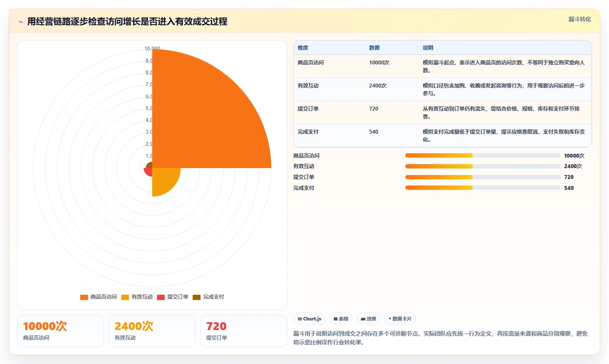This screenshot has height=364, width=609.
Task: Toggle 有效互动 legend item in chart
Action: point(137,297)
